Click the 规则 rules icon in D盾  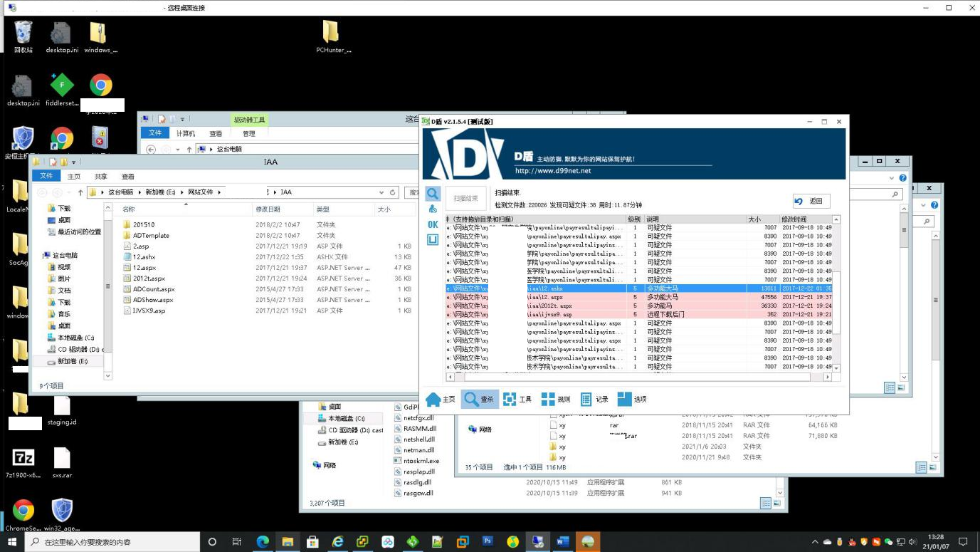coord(555,399)
